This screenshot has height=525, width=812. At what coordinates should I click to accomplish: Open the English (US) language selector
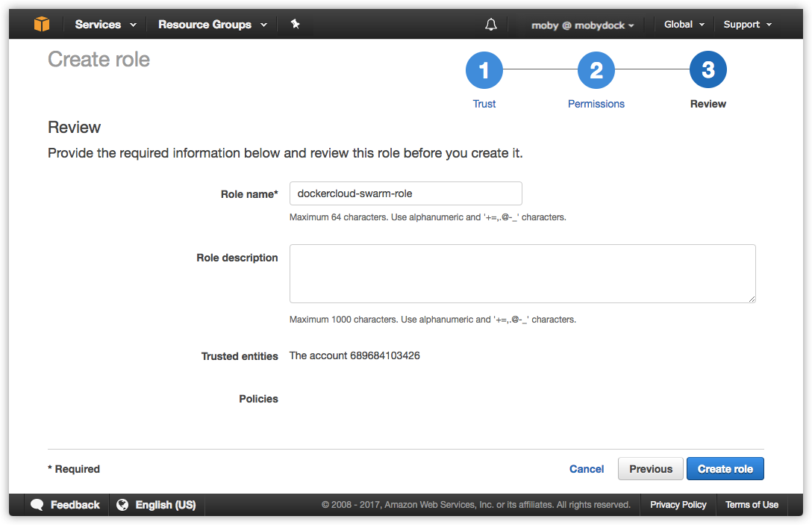(166, 505)
